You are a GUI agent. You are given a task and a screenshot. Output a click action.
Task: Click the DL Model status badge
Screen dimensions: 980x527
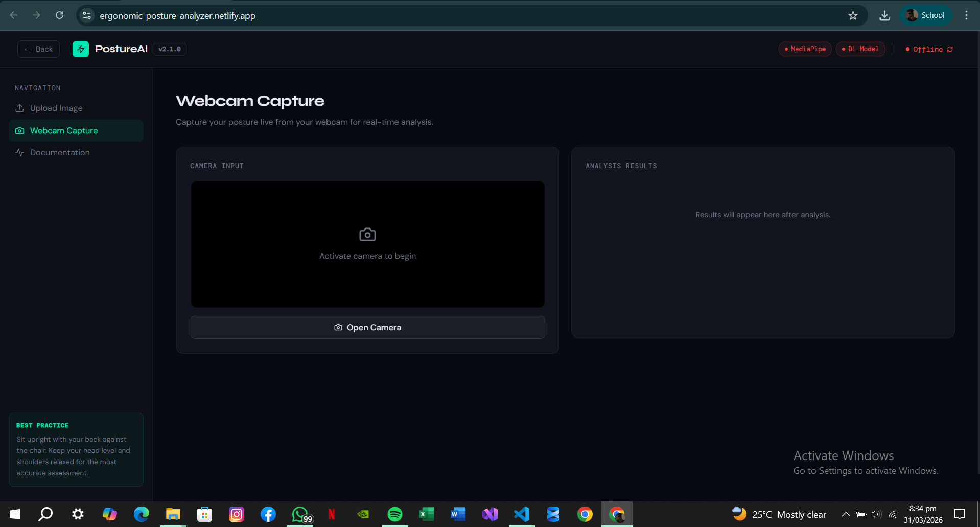tap(860, 49)
